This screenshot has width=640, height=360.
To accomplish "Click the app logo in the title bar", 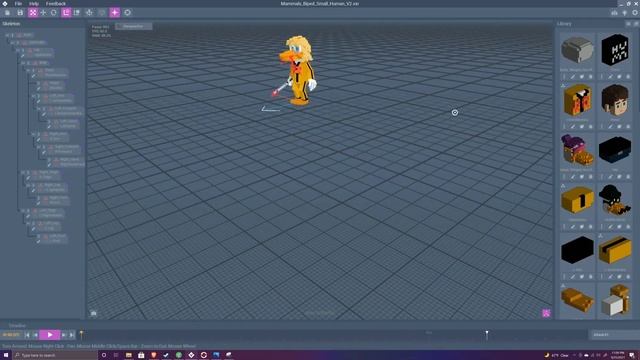I will pos(5,3).
